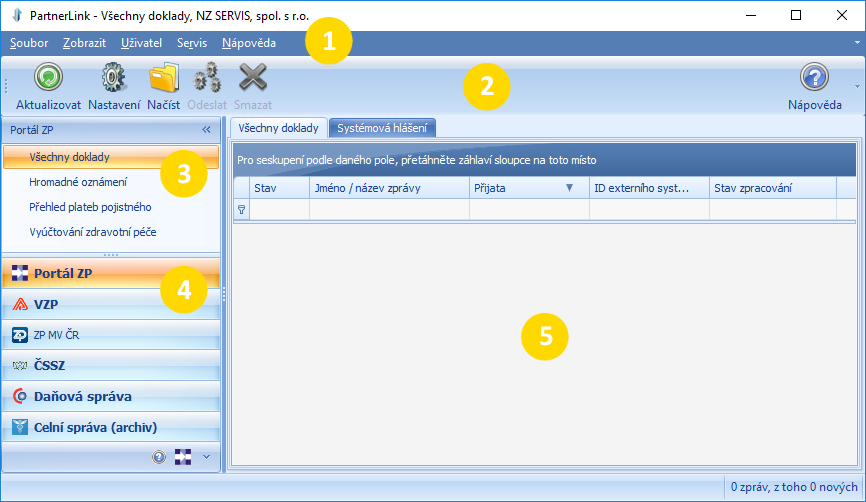Click filter field under Přijata column

tap(529, 209)
